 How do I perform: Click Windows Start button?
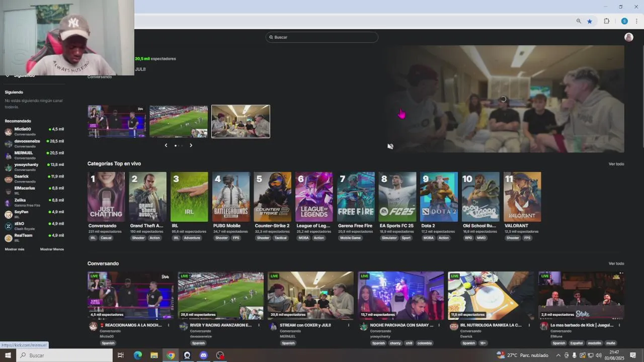8,355
